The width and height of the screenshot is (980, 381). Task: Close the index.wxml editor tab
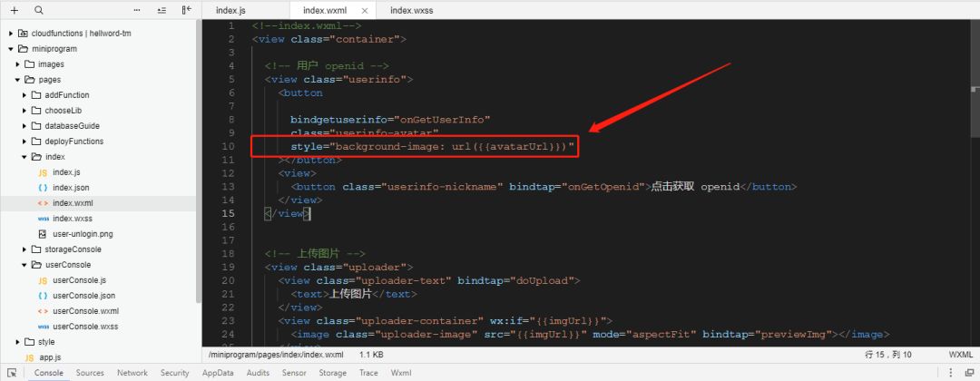coord(366,11)
